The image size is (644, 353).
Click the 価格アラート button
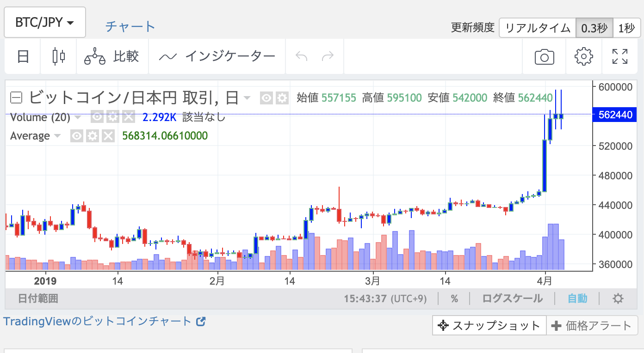(592, 325)
